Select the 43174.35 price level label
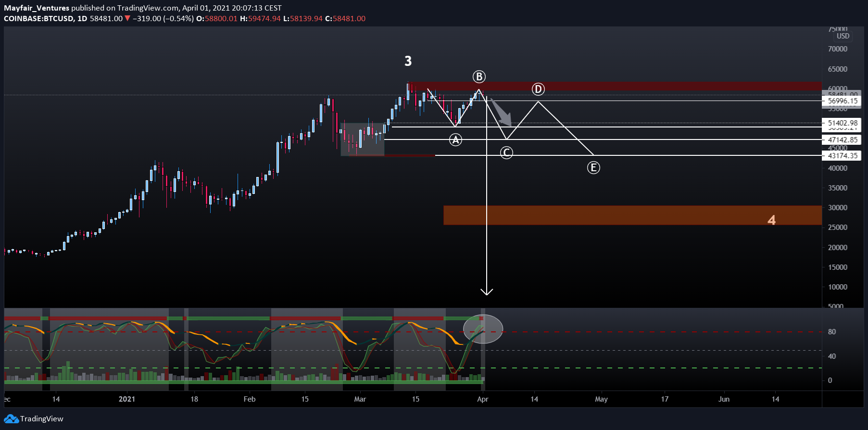Screen dimensions: 868x430 (x=843, y=156)
